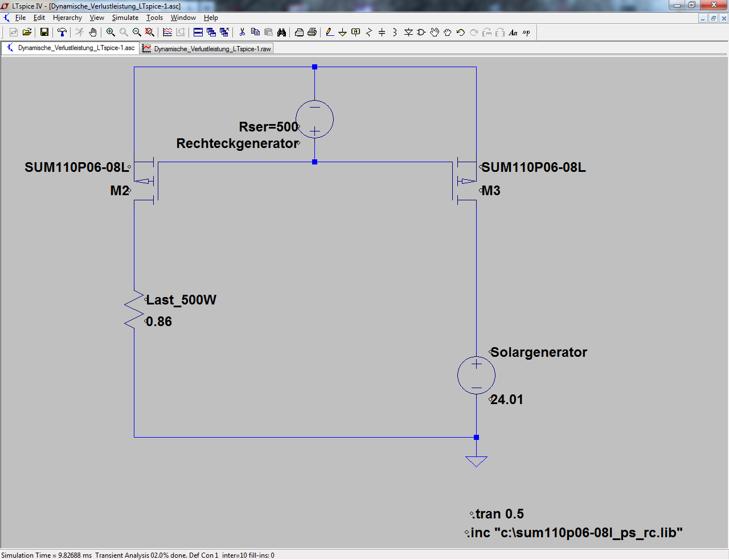
Task: Click the M3 MOSFET symbol
Action: click(x=464, y=181)
